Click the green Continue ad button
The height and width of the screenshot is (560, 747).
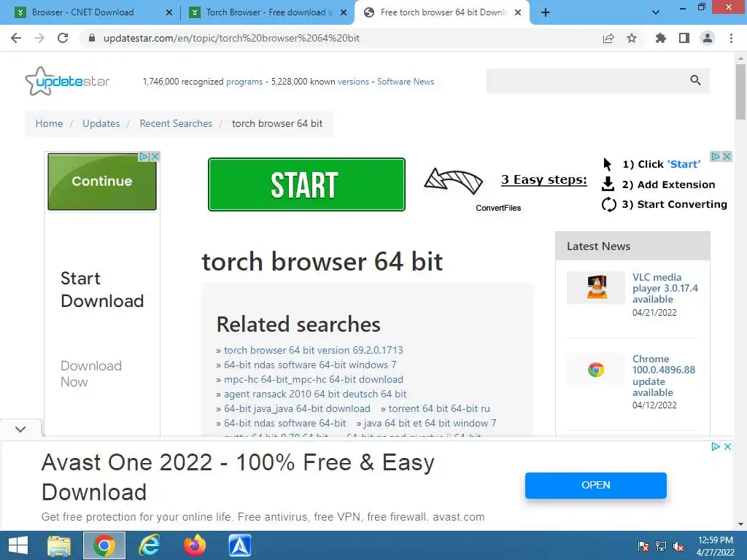pyautogui.click(x=102, y=181)
